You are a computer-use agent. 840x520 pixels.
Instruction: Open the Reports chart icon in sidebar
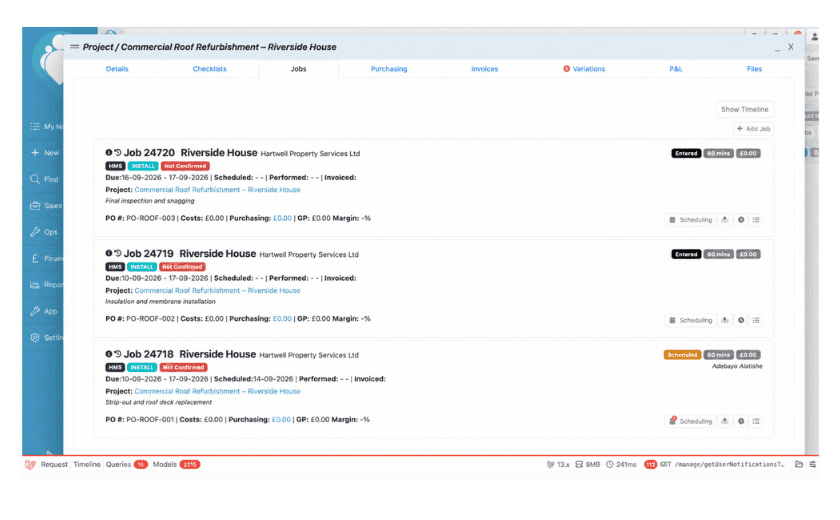35,285
